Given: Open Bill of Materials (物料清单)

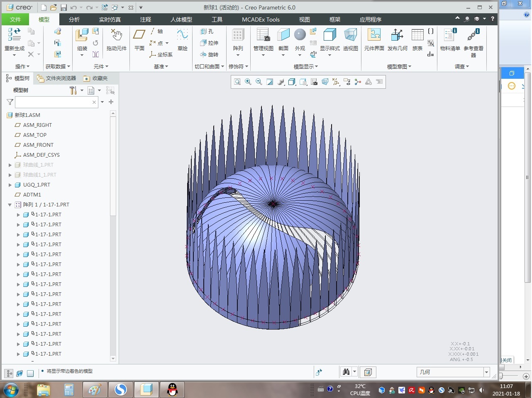Looking at the screenshot, I should [450, 35].
